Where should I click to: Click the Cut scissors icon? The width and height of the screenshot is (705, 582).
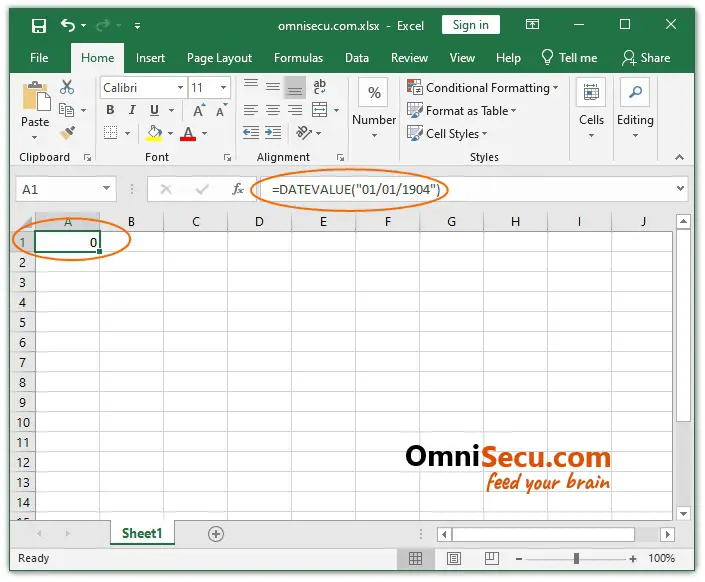point(67,88)
